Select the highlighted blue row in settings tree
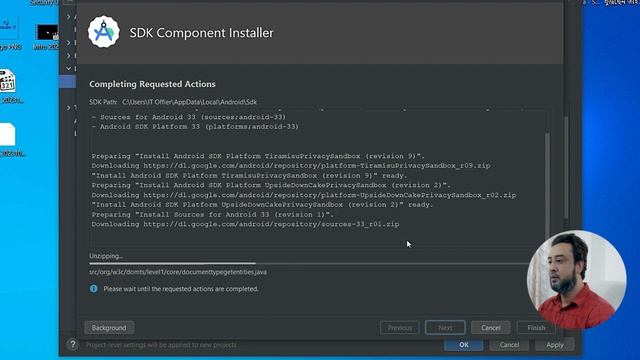 click(x=67, y=82)
